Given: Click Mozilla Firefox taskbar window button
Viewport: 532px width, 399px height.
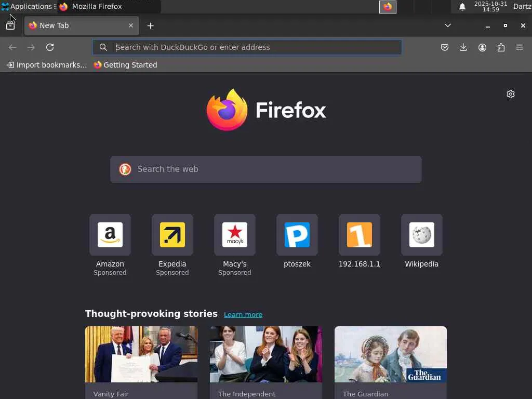Looking at the screenshot, I should point(109,6).
